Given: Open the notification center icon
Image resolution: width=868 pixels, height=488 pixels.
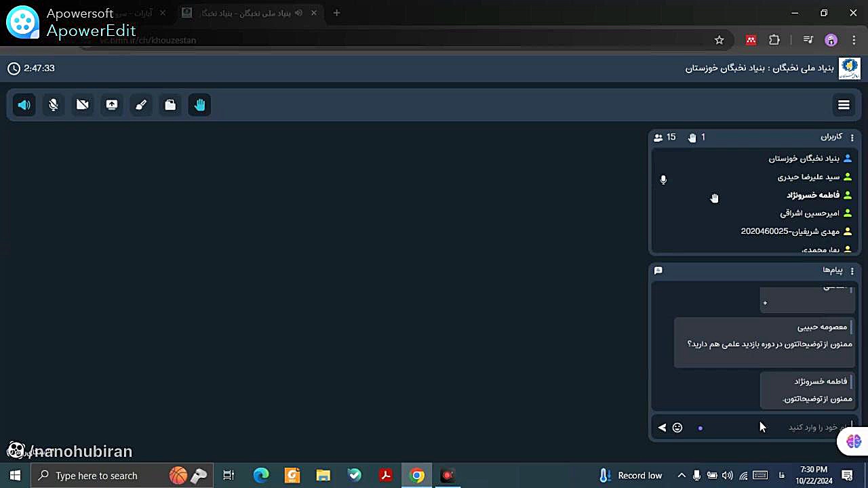Looking at the screenshot, I should (x=847, y=476).
